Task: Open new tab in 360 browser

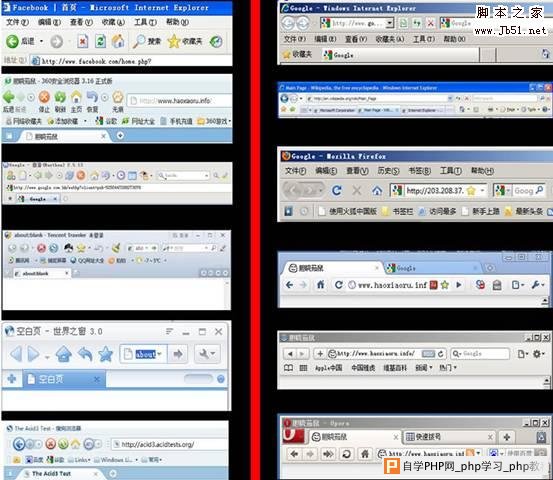Action: point(120,136)
